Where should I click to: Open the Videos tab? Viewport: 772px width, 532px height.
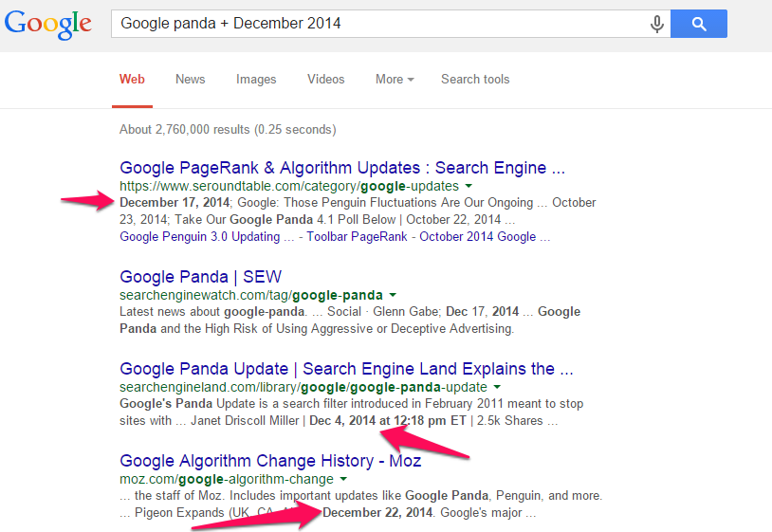coord(325,80)
